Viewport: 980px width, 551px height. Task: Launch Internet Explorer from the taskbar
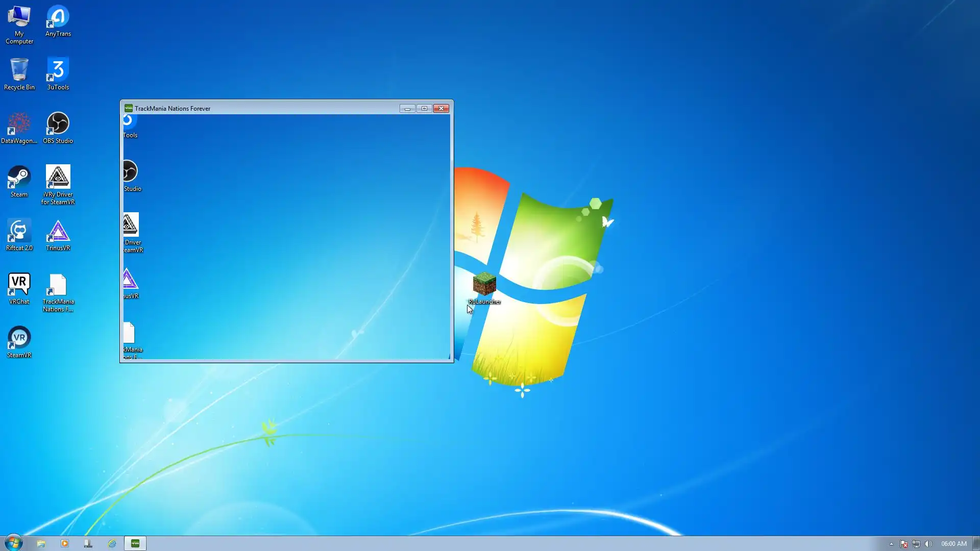pos(112,543)
